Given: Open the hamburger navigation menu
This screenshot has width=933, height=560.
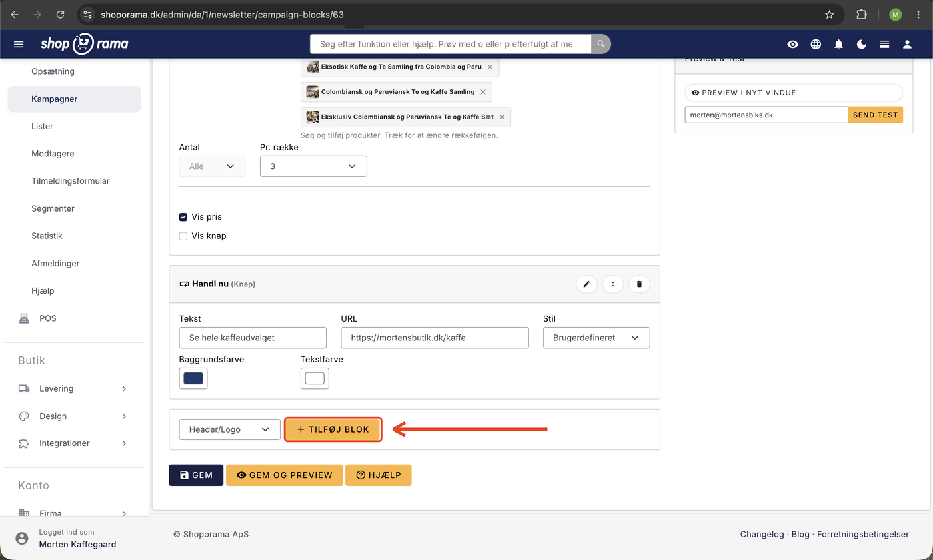Looking at the screenshot, I should [x=19, y=44].
